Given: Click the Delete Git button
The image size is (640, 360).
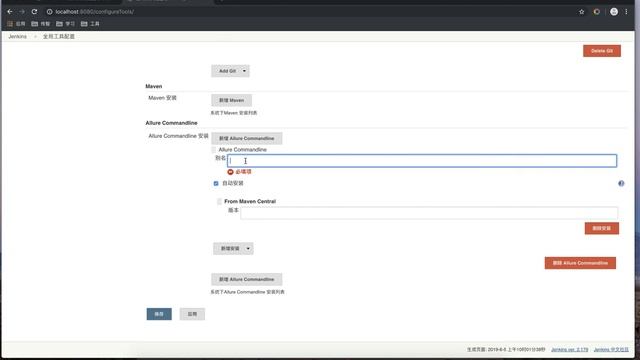Looking at the screenshot, I should (x=602, y=51).
